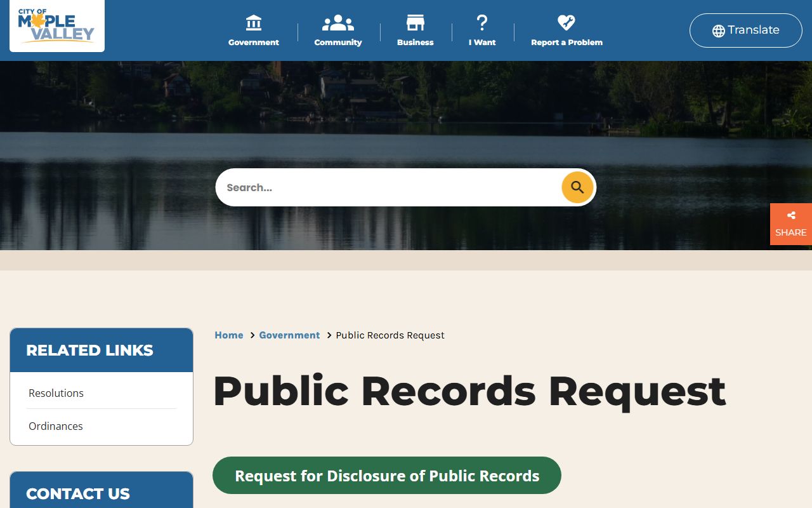The width and height of the screenshot is (812, 508).
Task: Click the RELATED LINKS panel header
Action: point(101,350)
